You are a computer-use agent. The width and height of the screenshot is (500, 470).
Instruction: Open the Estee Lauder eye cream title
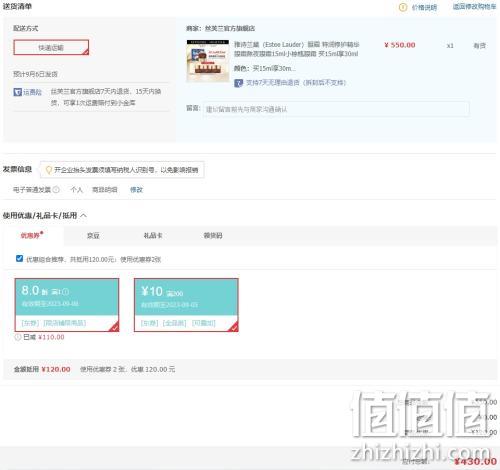[296, 49]
